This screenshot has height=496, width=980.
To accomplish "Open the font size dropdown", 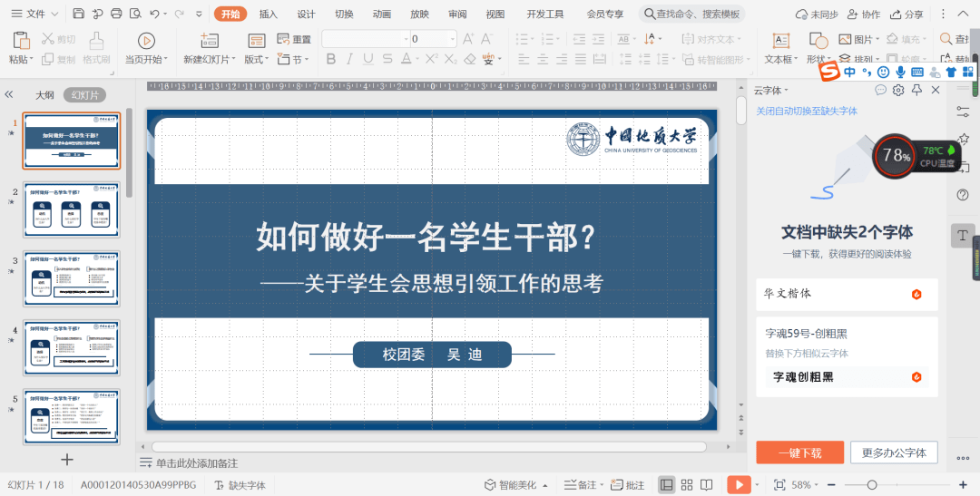I will click(453, 39).
